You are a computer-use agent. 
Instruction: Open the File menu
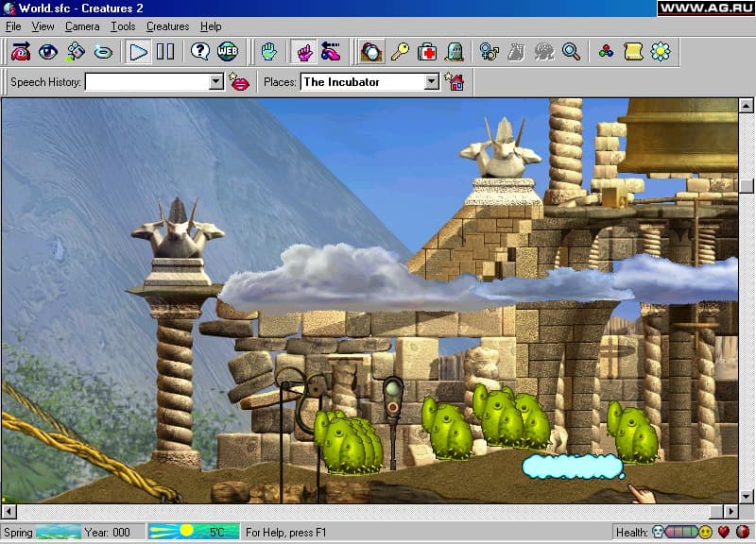coord(13,26)
